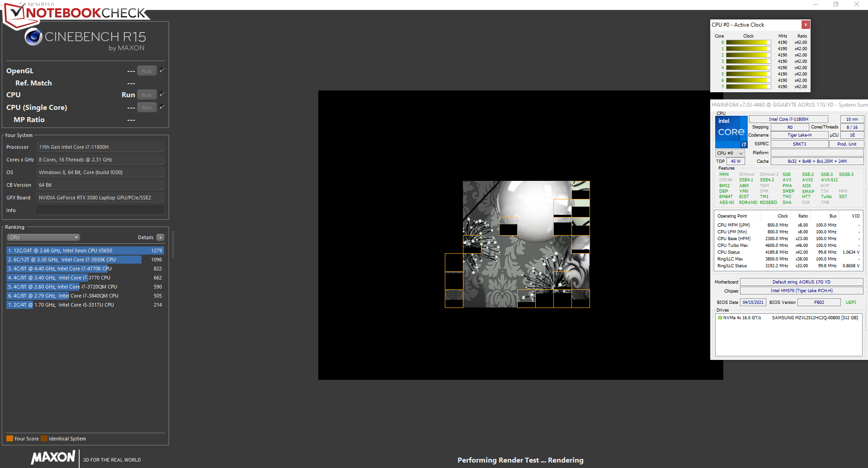The height and width of the screenshot is (468, 868).
Task: Click the OS Windows 8 64 Bit field
Action: coord(100,172)
